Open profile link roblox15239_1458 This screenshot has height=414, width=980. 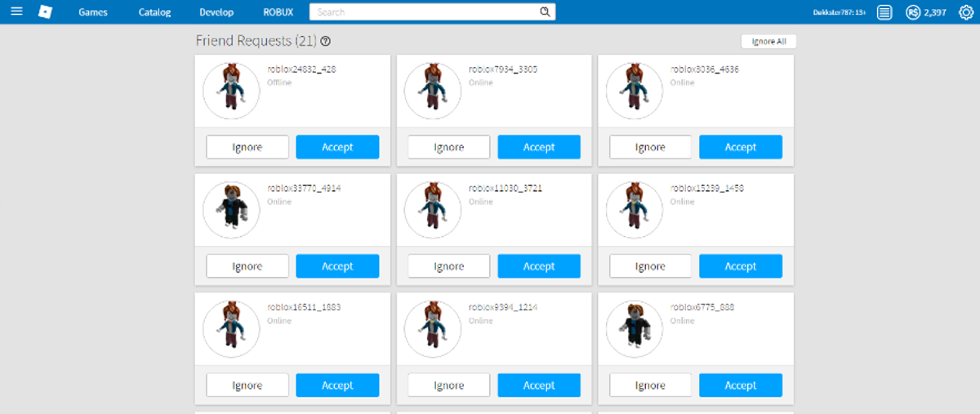click(x=707, y=189)
